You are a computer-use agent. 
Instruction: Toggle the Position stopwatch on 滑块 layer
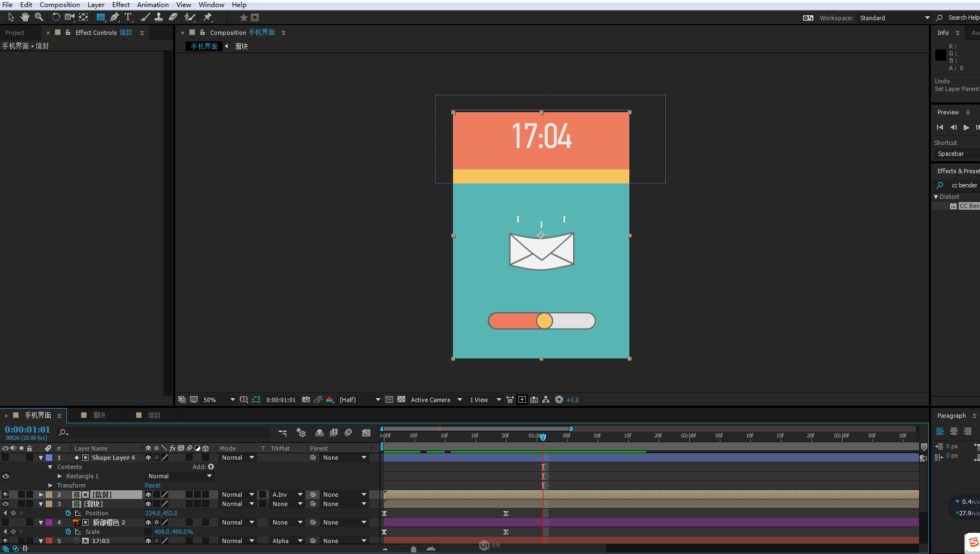coord(68,513)
